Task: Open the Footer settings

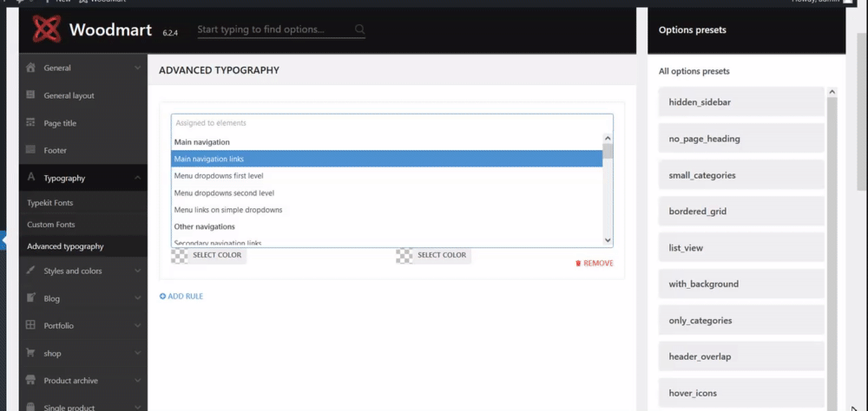Action: click(x=83, y=150)
